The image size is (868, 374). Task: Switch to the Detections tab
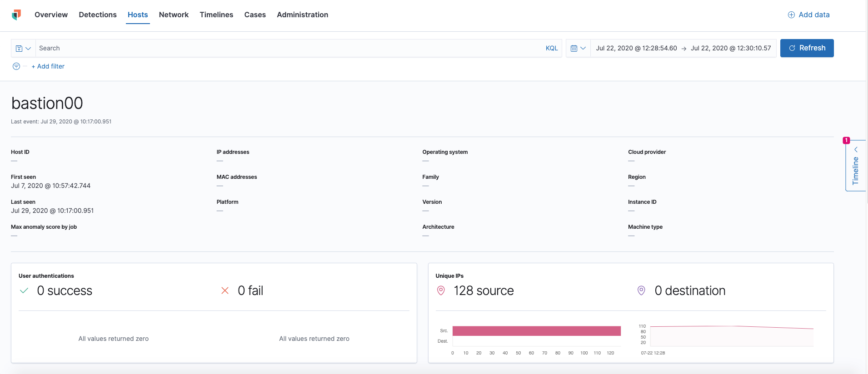pos(98,15)
